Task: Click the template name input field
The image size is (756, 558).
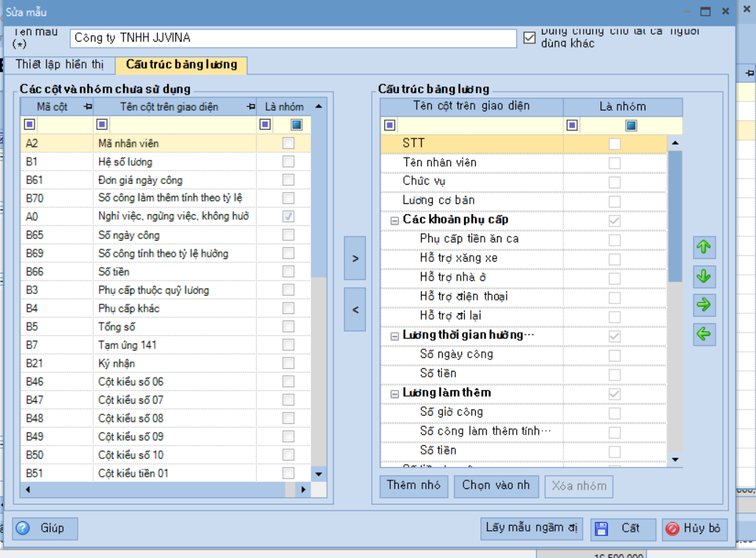Action: pyautogui.click(x=293, y=37)
